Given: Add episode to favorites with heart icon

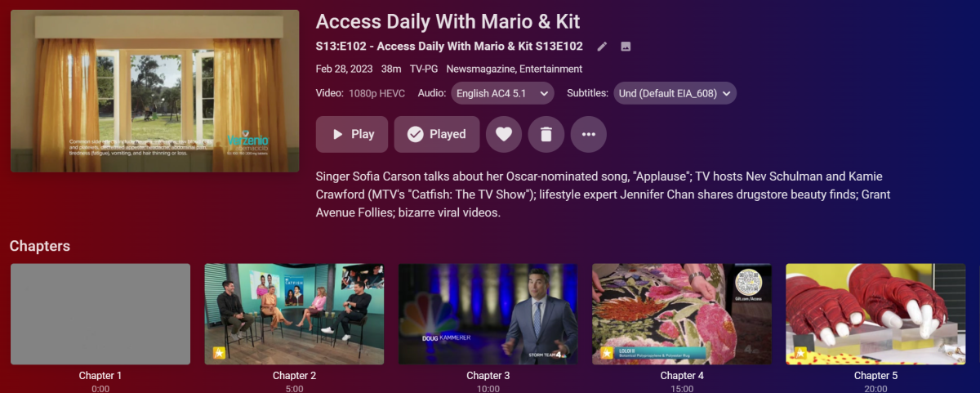Looking at the screenshot, I should (x=504, y=134).
